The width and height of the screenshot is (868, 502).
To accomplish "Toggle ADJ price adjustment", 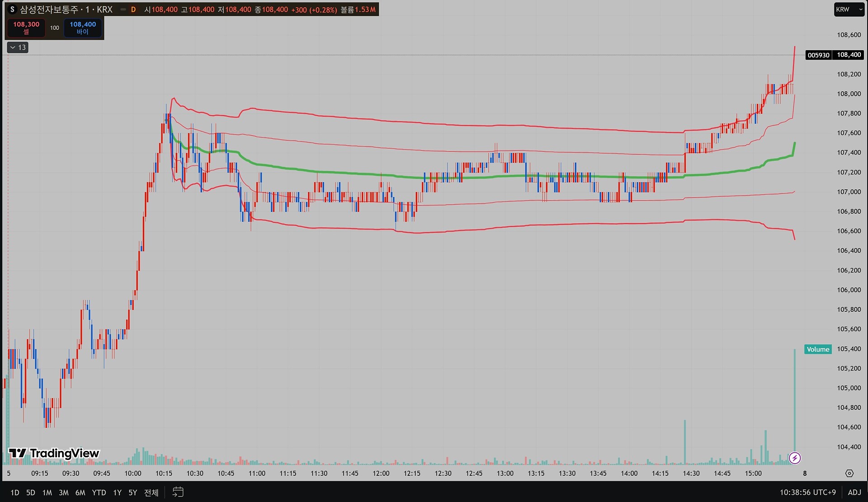I will coord(854,492).
